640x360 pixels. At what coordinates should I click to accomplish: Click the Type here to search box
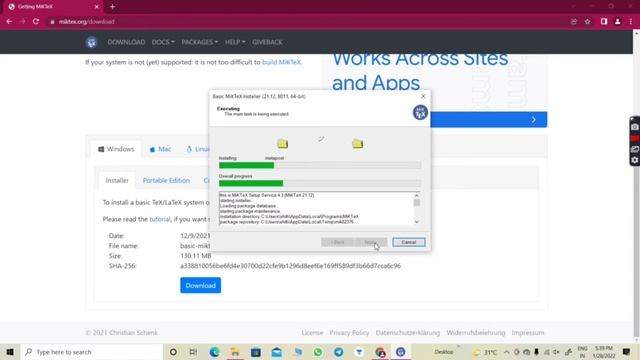click(92, 352)
